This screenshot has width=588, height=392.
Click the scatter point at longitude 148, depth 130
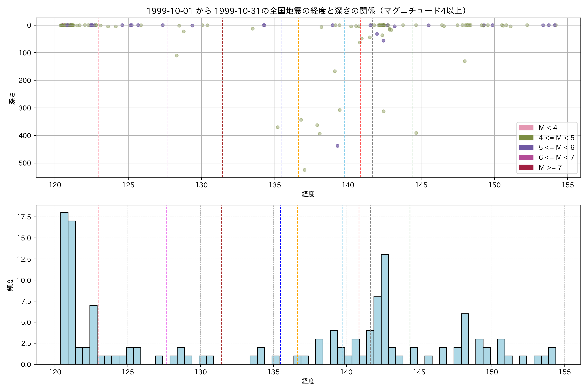tap(465, 61)
